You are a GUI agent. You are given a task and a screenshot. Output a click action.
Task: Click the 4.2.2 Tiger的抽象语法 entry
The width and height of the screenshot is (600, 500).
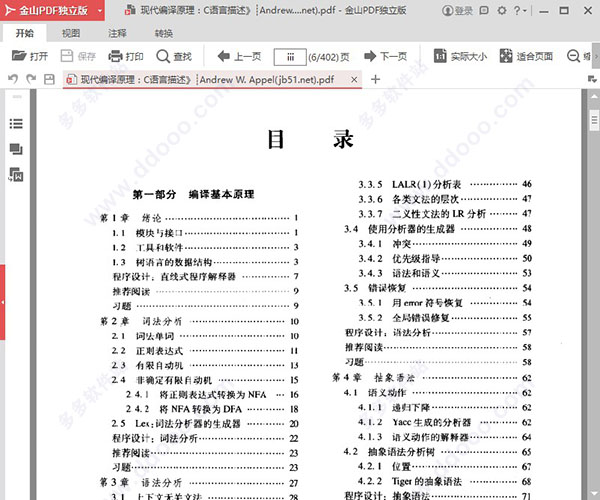(x=445, y=481)
